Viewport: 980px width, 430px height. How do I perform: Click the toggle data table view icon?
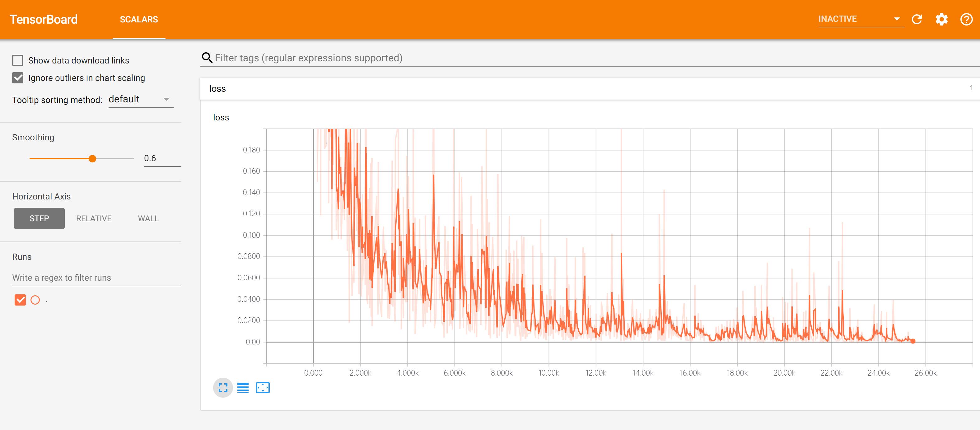click(x=242, y=387)
